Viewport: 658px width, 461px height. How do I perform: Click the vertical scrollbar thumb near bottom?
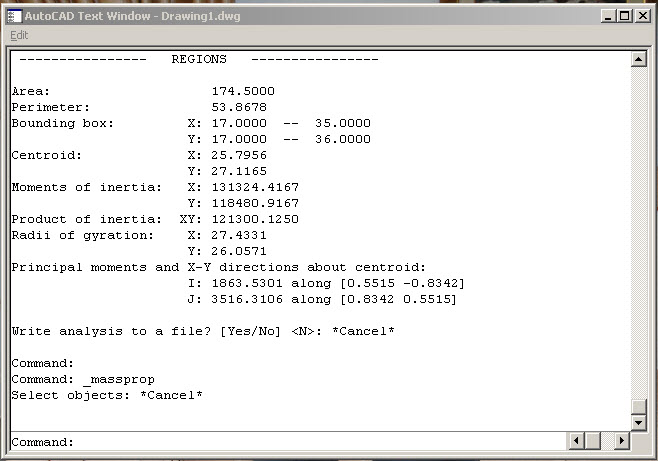pos(639,404)
